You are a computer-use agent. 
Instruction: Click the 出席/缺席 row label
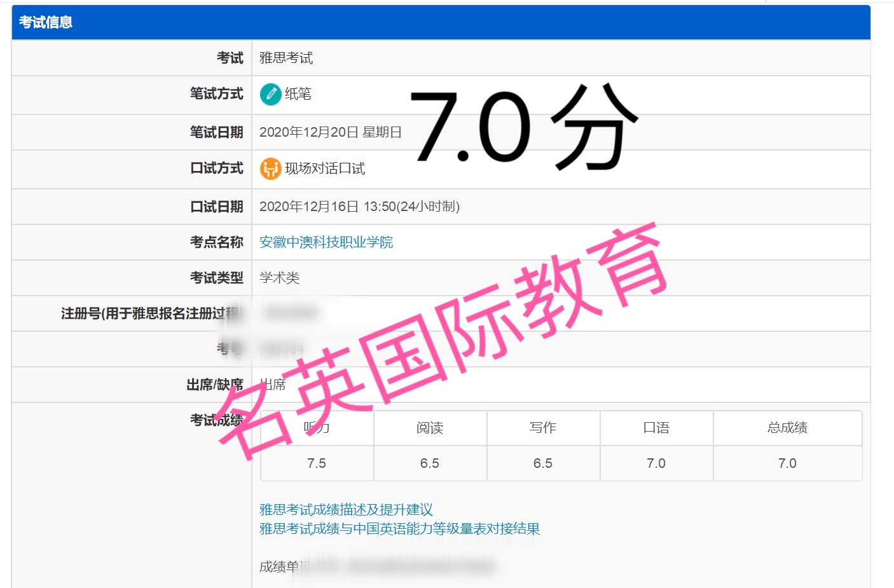point(215,385)
